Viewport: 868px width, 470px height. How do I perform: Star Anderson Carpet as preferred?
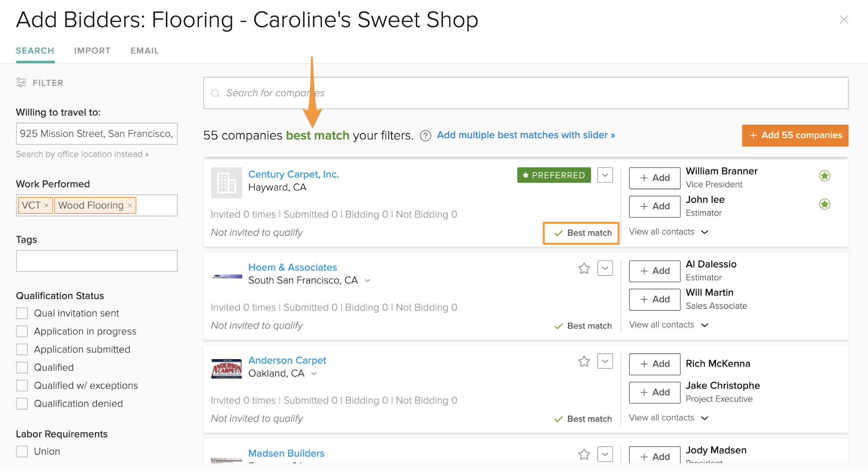584,361
